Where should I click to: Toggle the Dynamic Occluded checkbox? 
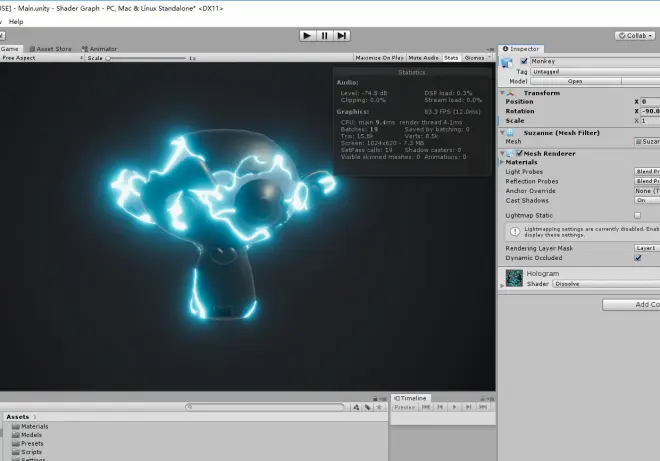click(638, 258)
